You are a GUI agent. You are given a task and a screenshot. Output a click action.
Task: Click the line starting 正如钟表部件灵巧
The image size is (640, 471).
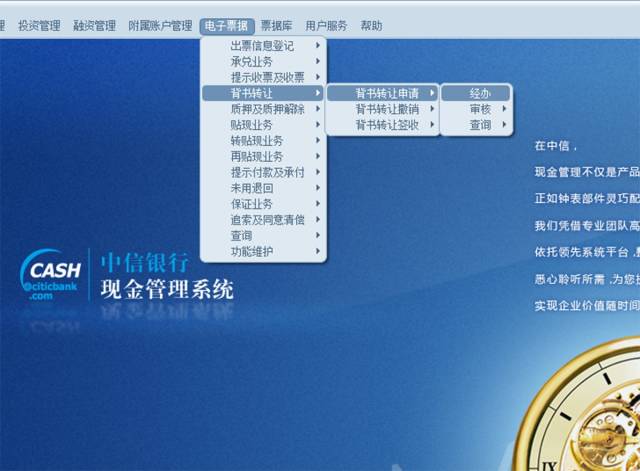point(587,198)
